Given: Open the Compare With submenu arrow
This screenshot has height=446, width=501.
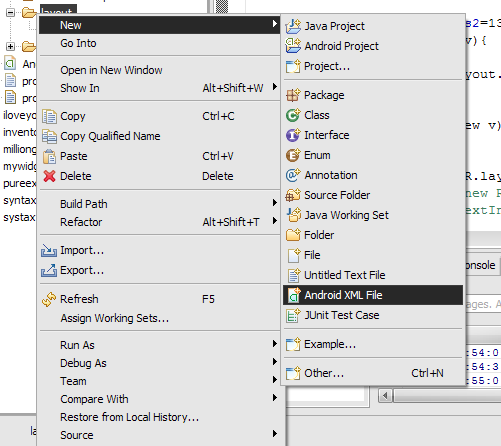Looking at the screenshot, I should click(275, 398).
